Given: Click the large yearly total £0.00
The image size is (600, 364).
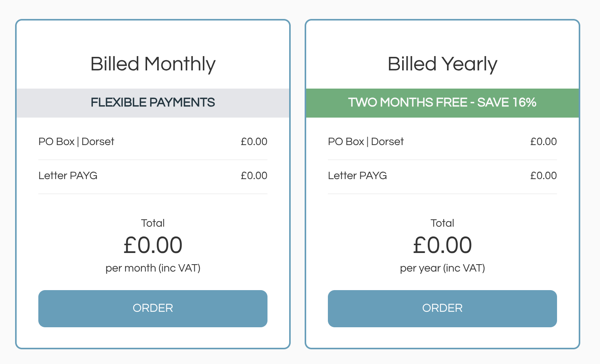Looking at the screenshot, I should [442, 245].
